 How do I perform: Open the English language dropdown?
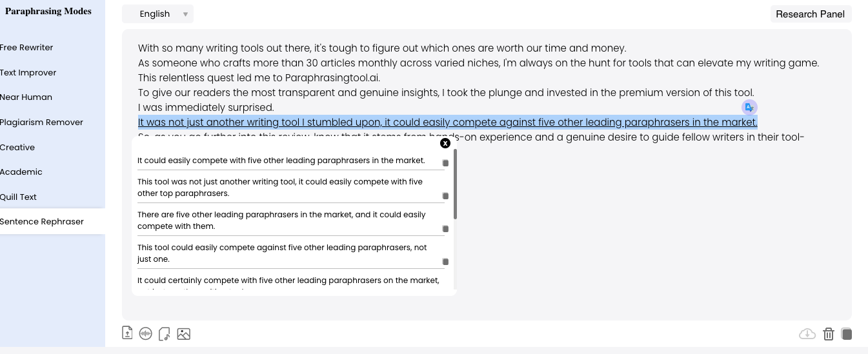pyautogui.click(x=158, y=14)
